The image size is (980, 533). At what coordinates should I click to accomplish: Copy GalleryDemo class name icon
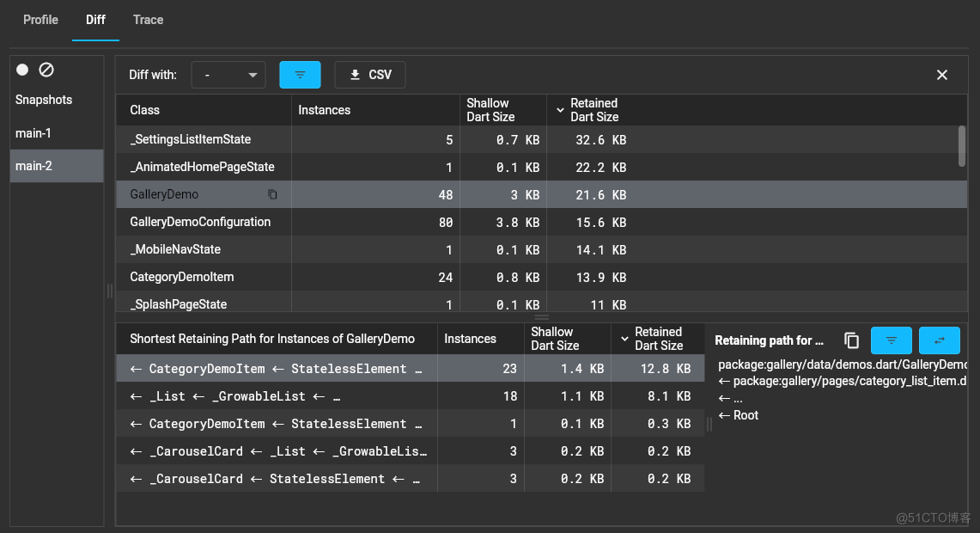[272, 195]
